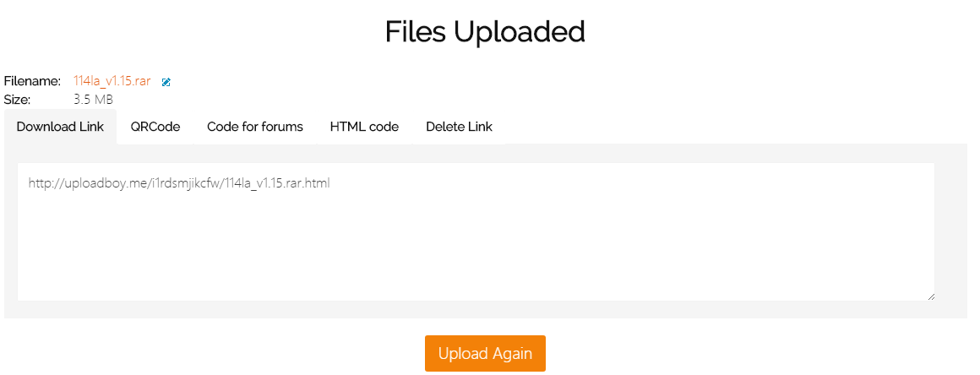The height and width of the screenshot is (375, 980).
Task: Click the .html ending of the link
Action: tap(316, 184)
